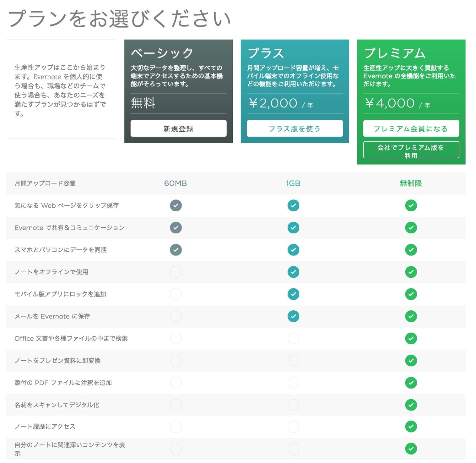Click the ベーシック plan heading
This screenshot has height=463, width=476.
[x=162, y=53]
